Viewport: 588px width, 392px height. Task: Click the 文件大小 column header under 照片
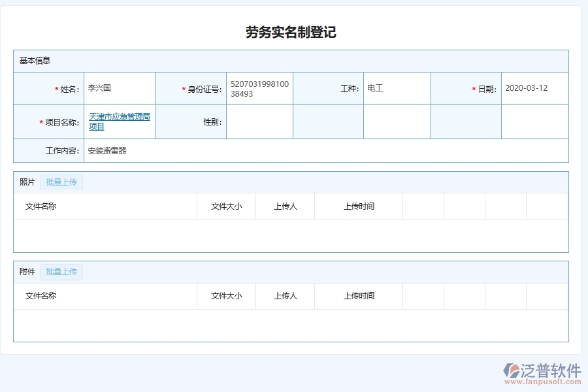click(x=225, y=206)
